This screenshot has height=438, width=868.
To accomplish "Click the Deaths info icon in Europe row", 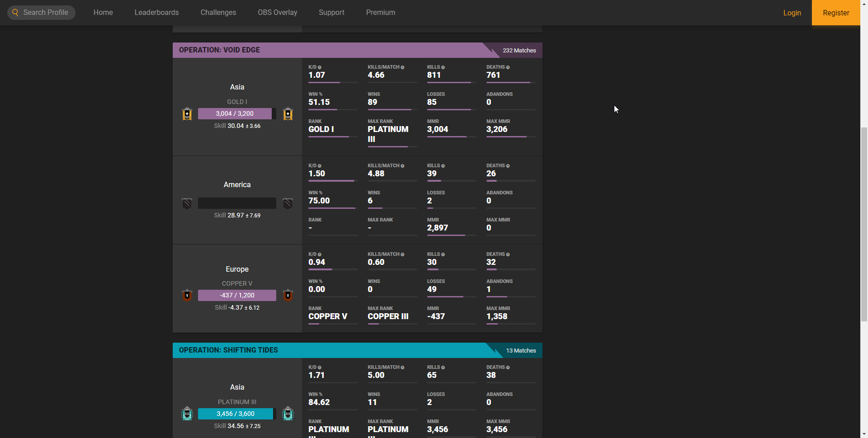I will [x=508, y=254].
